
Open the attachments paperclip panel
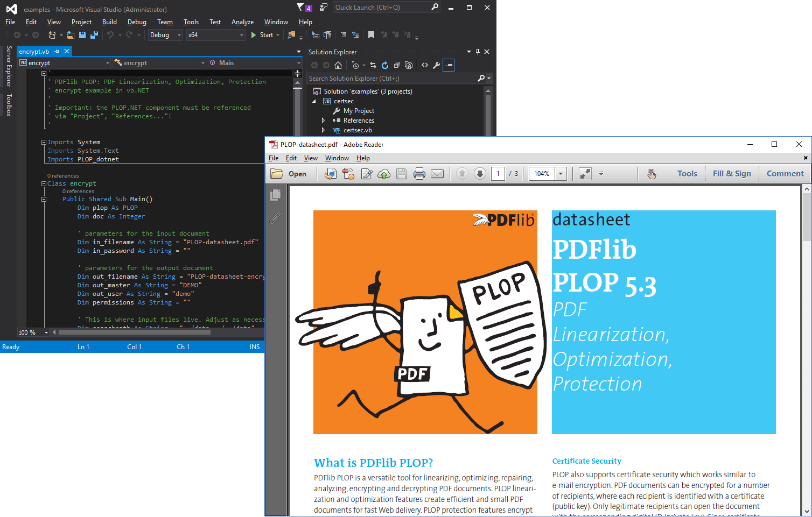tap(275, 218)
